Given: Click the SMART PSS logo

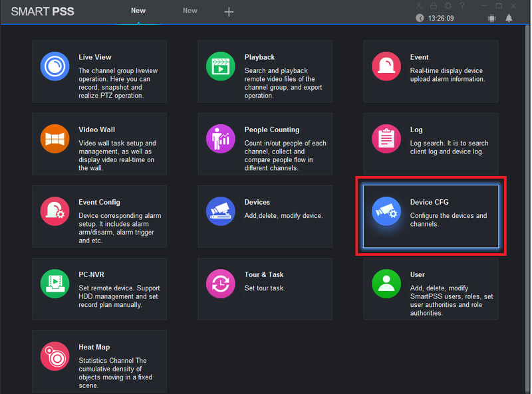Looking at the screenshot, I should (x=43, y=11).
